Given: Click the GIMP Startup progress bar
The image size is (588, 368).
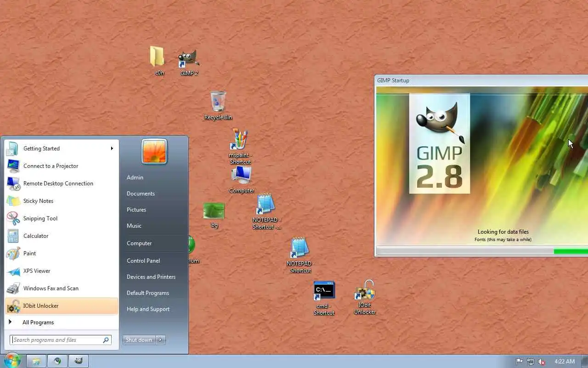Looking at the screenshot, I should [x=482, y=251].
